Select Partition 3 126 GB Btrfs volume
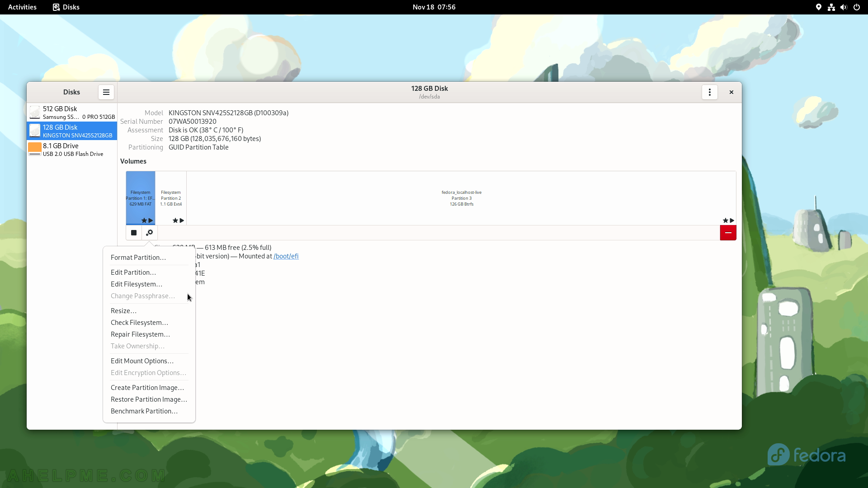 [461, 198]
